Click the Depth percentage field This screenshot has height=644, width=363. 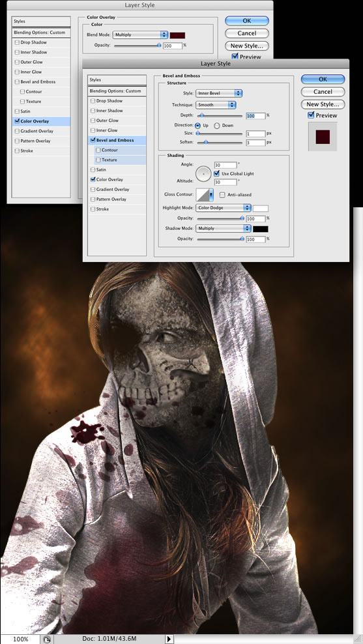pos(256,116)
